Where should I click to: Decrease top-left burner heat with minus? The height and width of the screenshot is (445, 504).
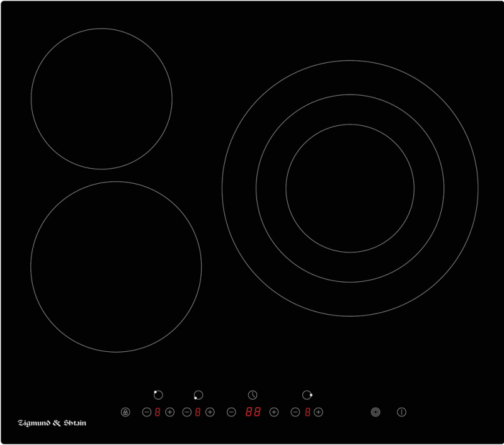point(146,412)
